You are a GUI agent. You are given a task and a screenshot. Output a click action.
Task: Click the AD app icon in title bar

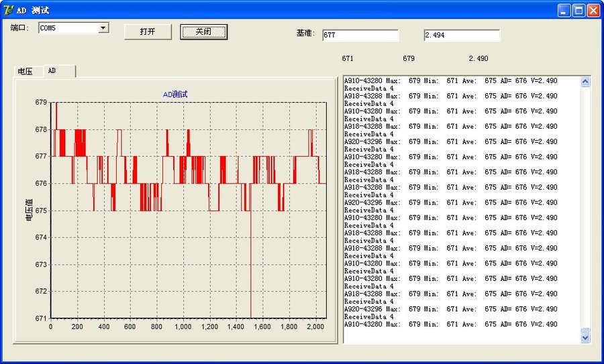click(9, 10)
